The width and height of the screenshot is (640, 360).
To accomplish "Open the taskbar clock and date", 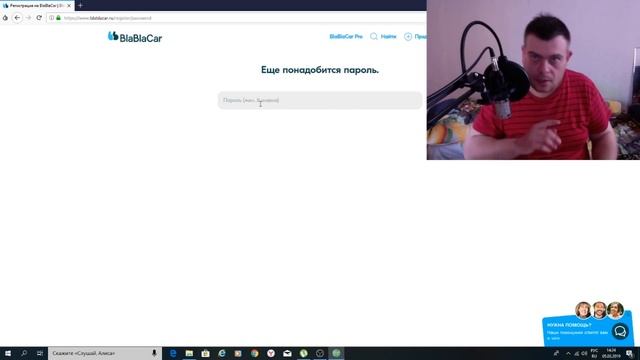I will point(611,353).
